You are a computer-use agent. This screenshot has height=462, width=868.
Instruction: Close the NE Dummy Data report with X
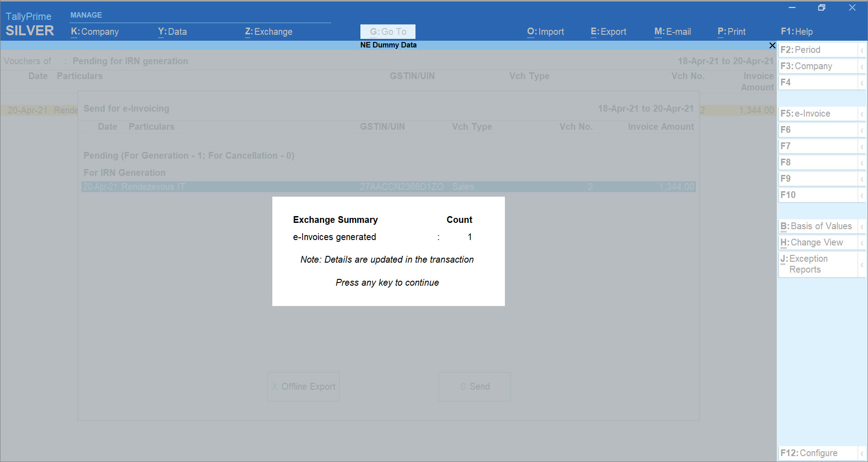(772, 45)
